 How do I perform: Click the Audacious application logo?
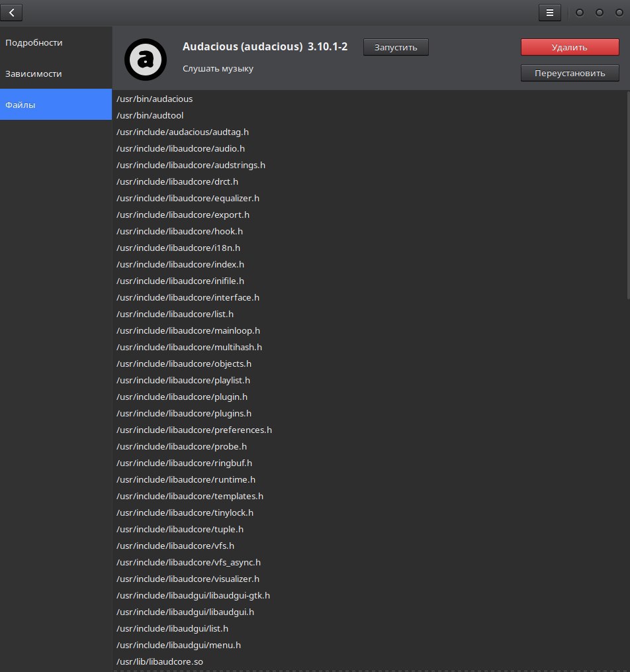pos(146,60)
